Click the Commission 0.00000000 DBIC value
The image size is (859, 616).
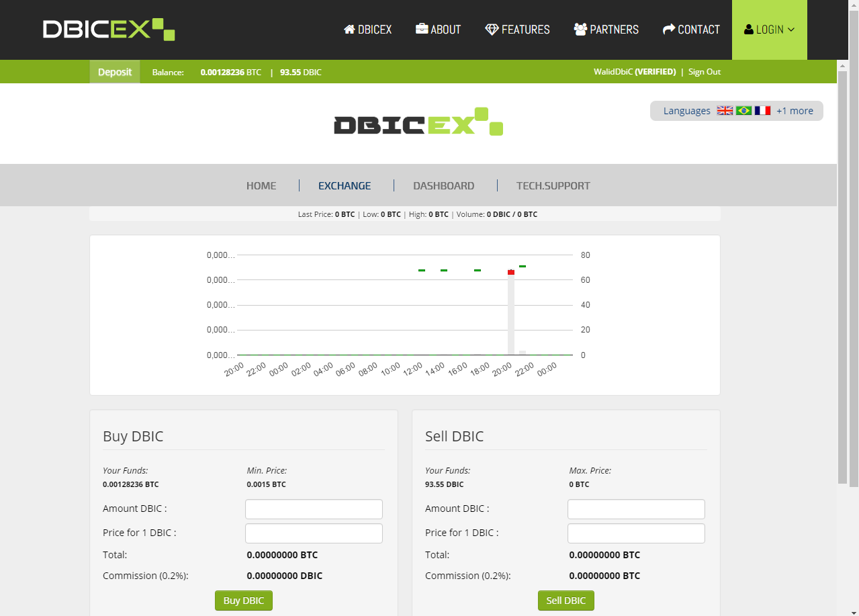point(285,576)
